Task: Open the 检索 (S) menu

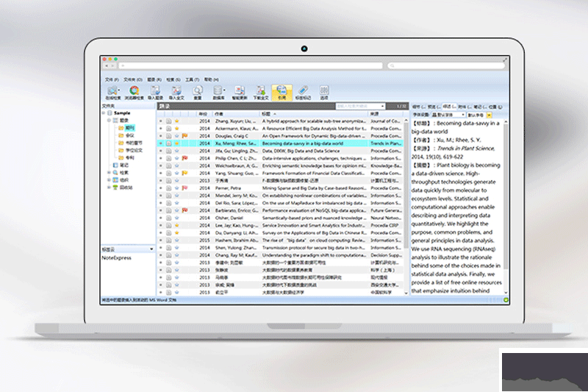Action: [x=173, y=79]
